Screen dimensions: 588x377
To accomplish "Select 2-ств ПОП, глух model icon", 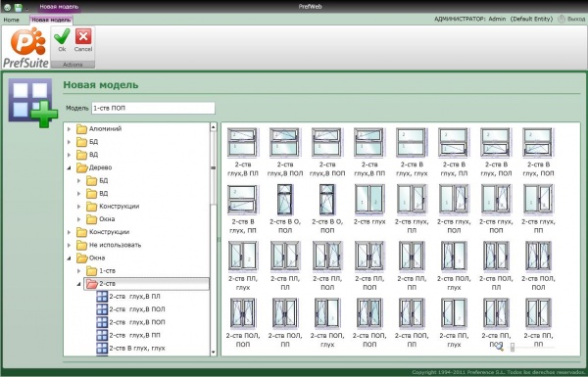I will point(327,313).
